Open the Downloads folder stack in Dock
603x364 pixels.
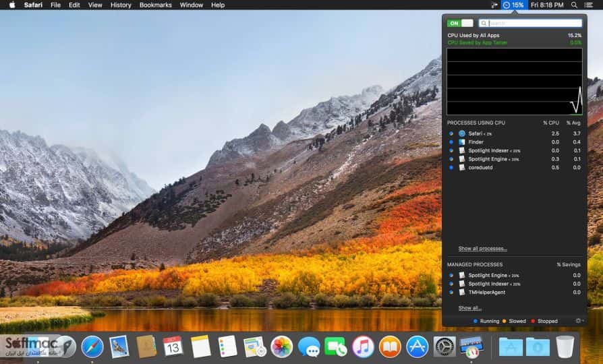pyautogui.click(x=538, y=346)
